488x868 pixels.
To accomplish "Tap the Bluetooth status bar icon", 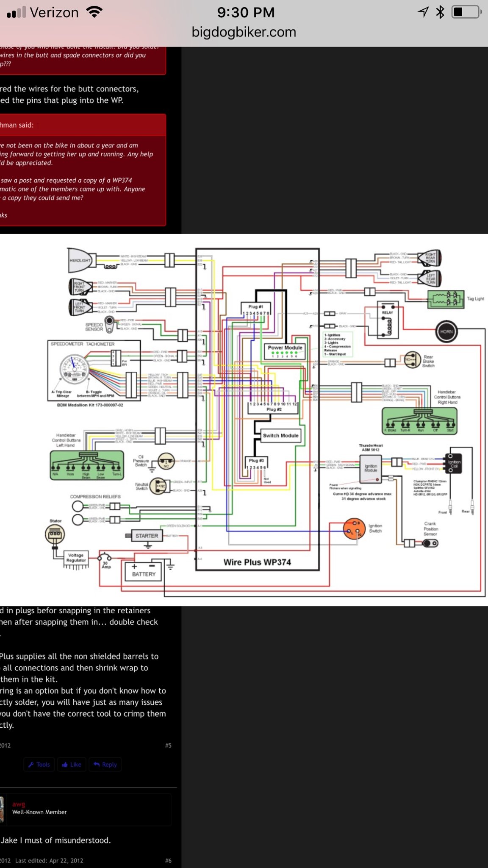I will [x=440, y=12].
